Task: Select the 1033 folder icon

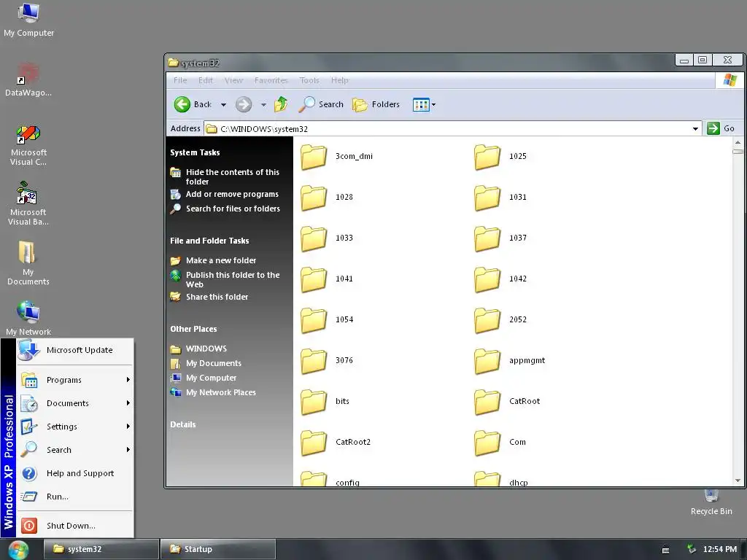Action: click(x=314, y=238)
